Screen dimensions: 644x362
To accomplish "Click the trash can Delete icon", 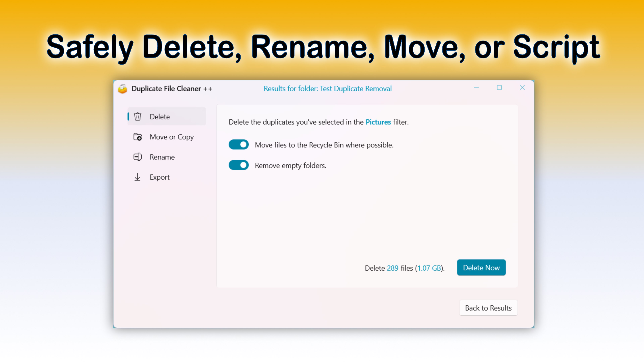I will coord(138,117).
